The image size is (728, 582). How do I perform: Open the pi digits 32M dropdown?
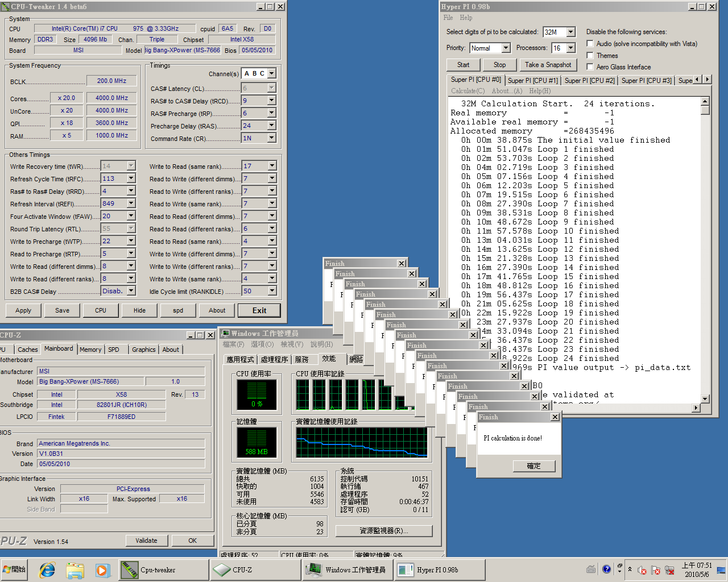click(x=571, y=32)
